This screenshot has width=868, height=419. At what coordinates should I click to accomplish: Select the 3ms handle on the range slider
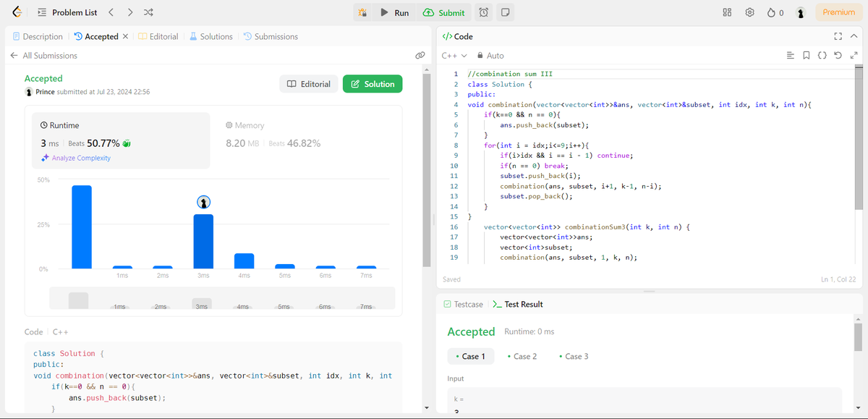202,305
